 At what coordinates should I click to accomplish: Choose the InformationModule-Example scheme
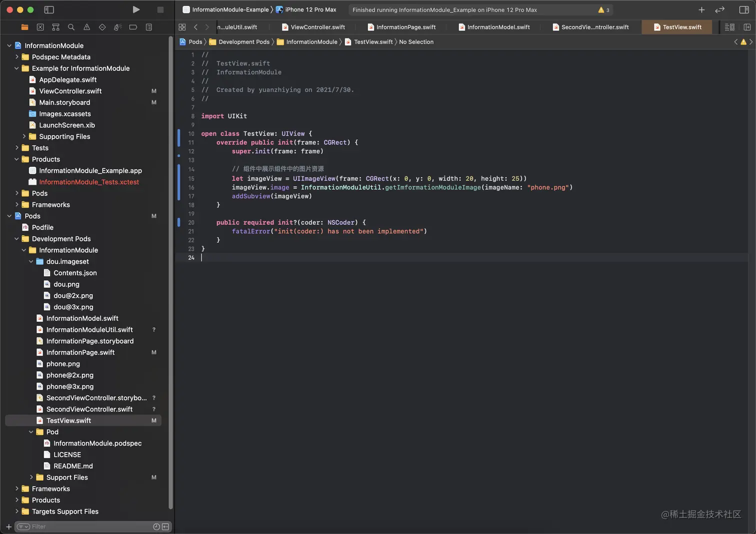tap(225, 9)
